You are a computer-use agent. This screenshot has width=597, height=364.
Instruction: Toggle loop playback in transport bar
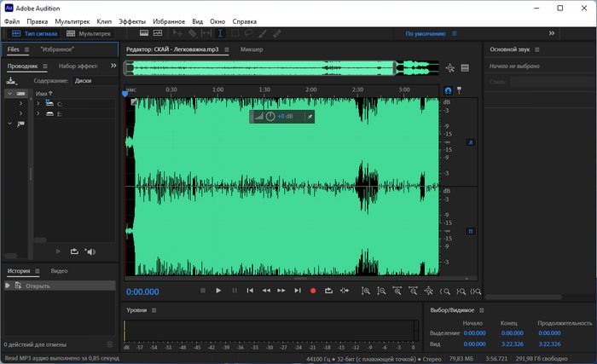click(328, 291)
